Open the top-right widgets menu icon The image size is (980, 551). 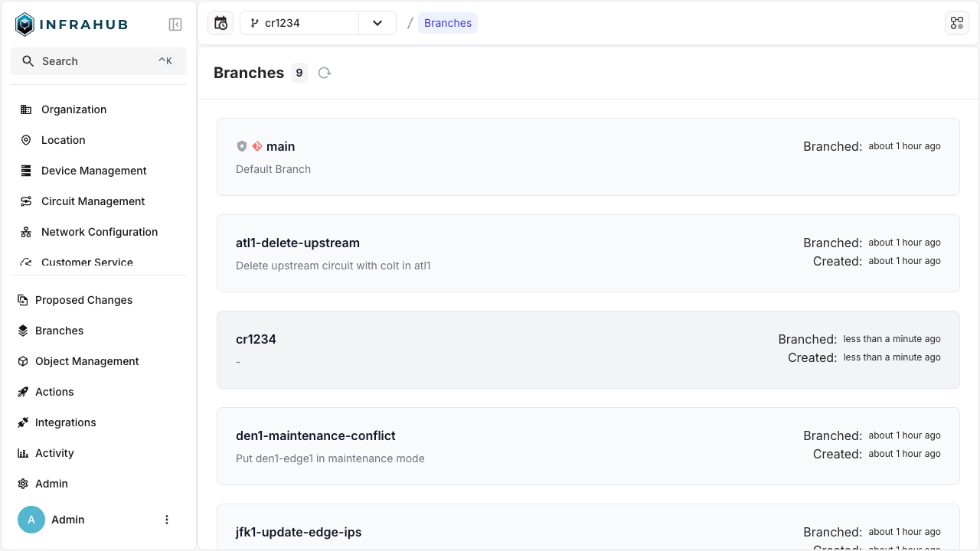pyautogui.click(x=956, y=23)
